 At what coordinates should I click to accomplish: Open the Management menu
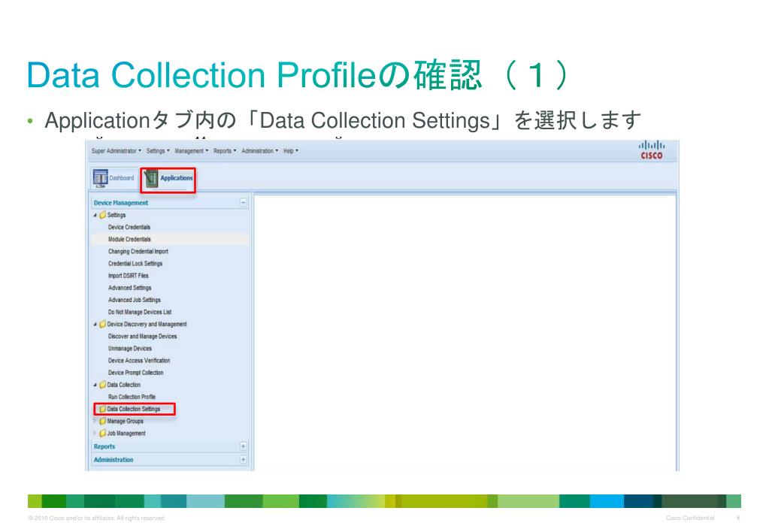[191, 151]
